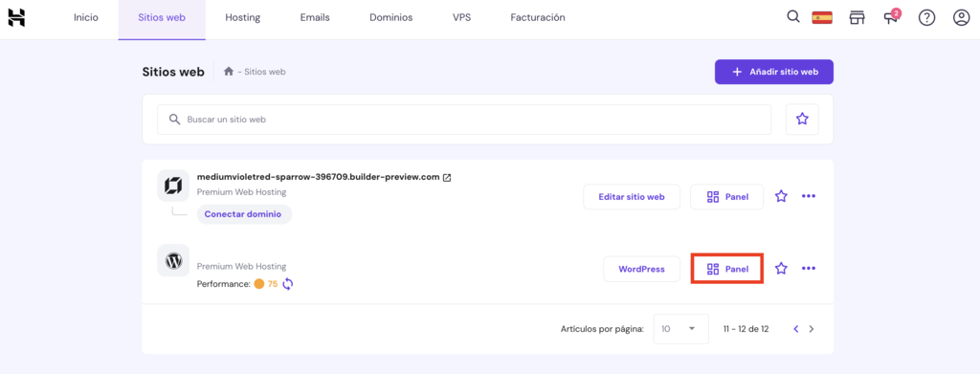Open the help question mark icon
This screenshot has width=980, height=374.
coord(926,18)
